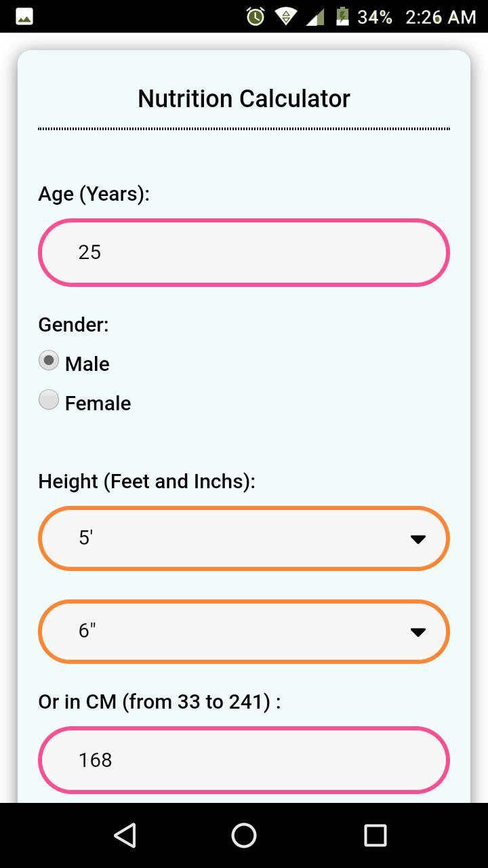Tap the Recent apps square button
This screenshot has width=488, height=868.
pos(374,835)
